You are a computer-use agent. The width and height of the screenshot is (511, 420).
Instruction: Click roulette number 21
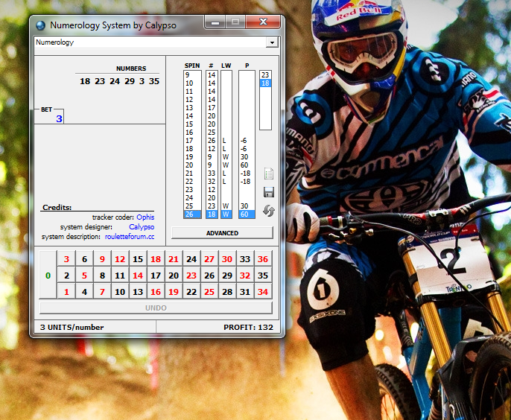tap(174, 259)
